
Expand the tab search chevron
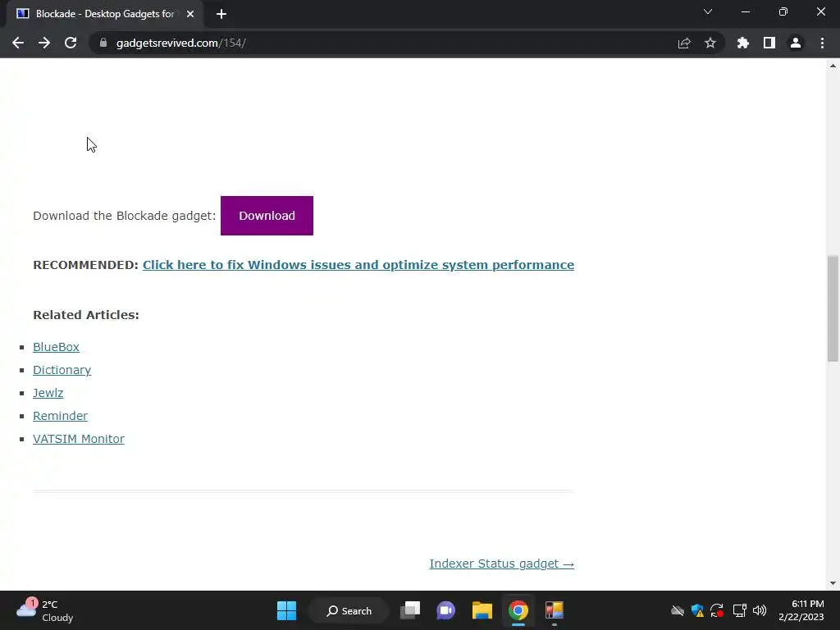[708, 11]
